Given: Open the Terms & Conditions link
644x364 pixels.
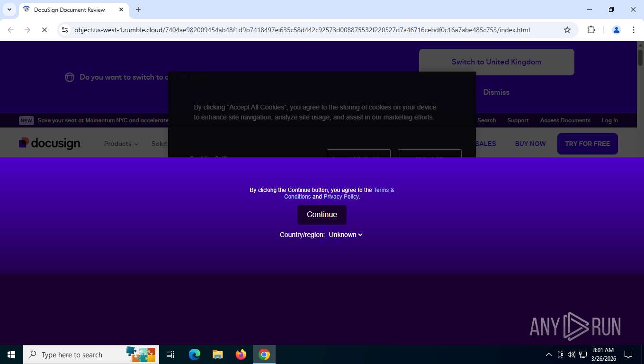Looking at the screenshot, I should [x=339, y=193].
